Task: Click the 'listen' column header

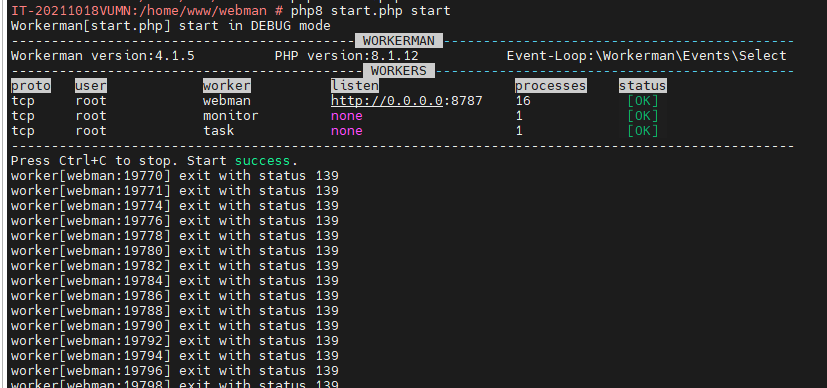Action: pos(355,85)
